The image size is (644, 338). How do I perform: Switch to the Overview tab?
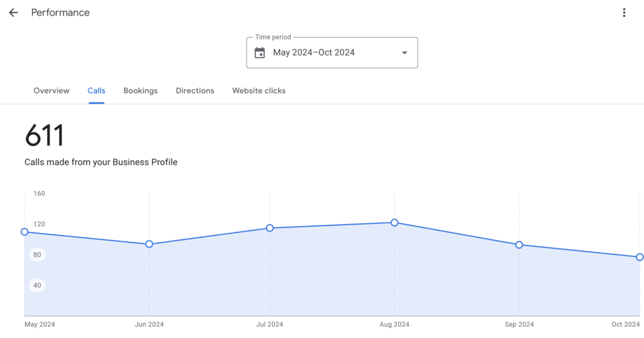click(x=52, y=90)
